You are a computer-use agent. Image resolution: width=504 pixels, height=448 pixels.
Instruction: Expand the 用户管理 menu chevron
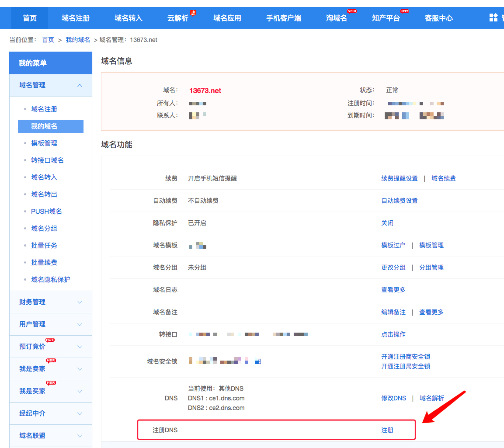(80, 324)
